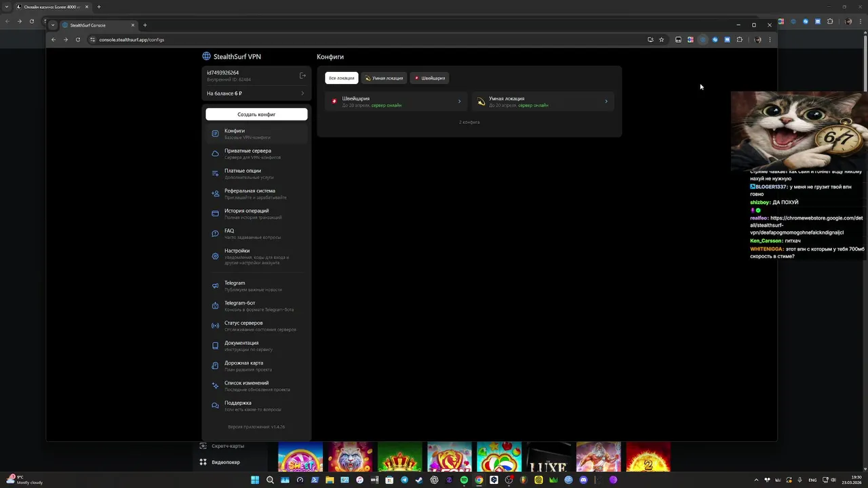Open the Дорожная карта link

coord(256,366)
